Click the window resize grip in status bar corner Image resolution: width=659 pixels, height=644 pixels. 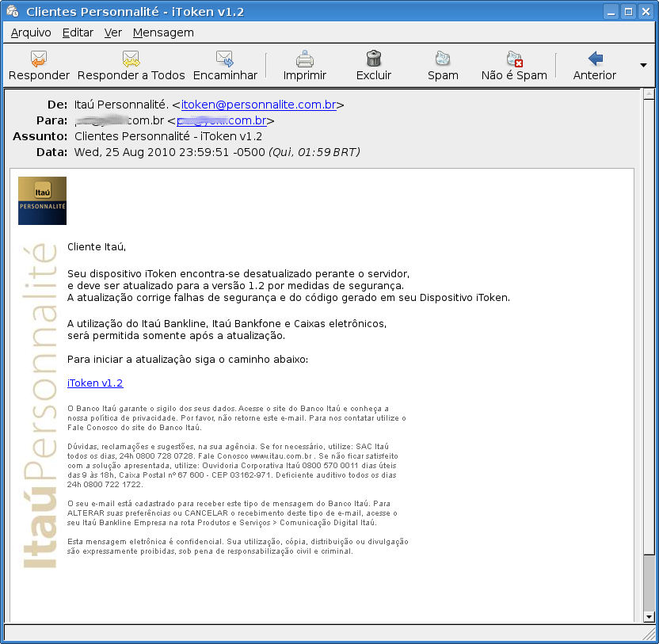[649, 634]
